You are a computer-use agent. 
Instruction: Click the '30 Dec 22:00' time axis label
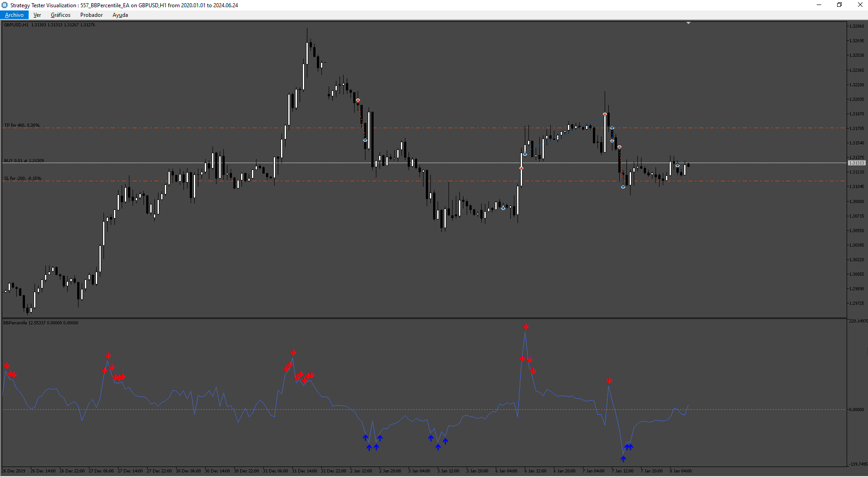click(247, 471)
